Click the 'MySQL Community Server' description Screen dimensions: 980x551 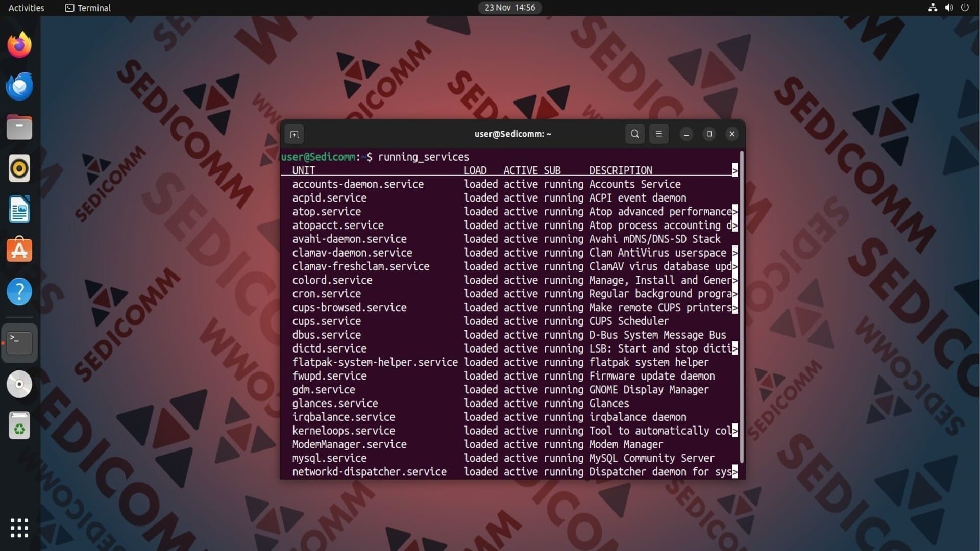(651, 458)
